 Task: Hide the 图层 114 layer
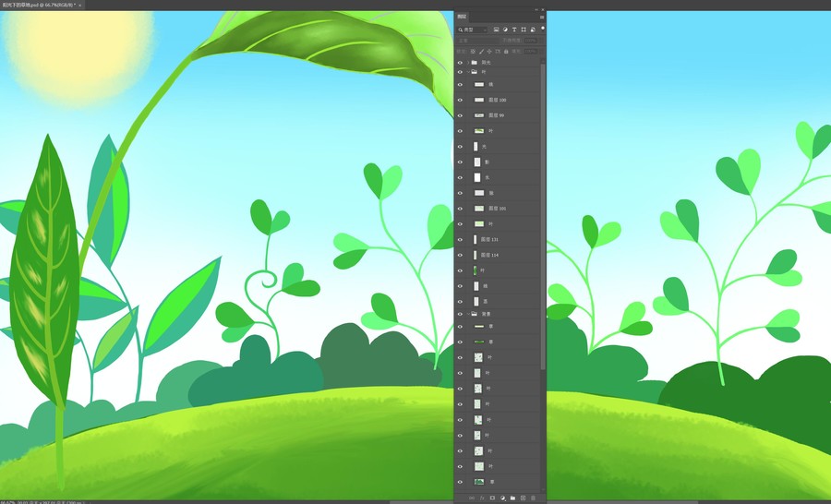click(x=460, y=255)
